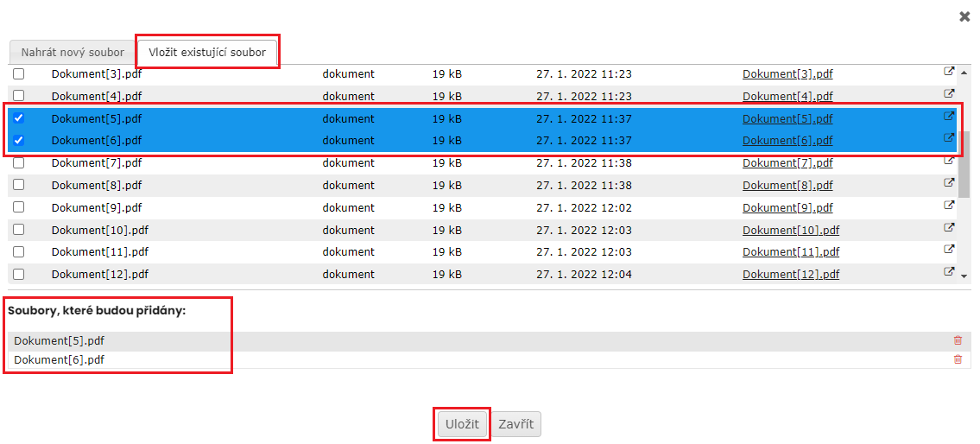Remove Dokument[5].pdf with trash icon
The height and width of the screenshot is (444, 980).
click(958, 341)
